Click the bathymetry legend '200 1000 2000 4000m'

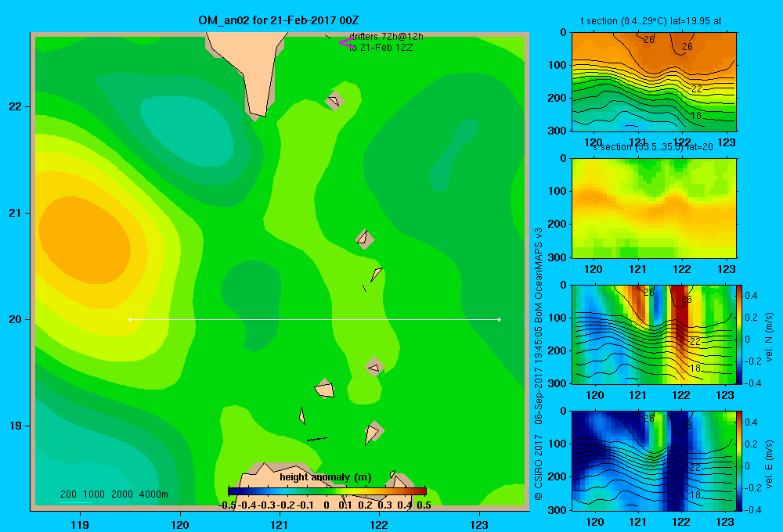[114, 494]
